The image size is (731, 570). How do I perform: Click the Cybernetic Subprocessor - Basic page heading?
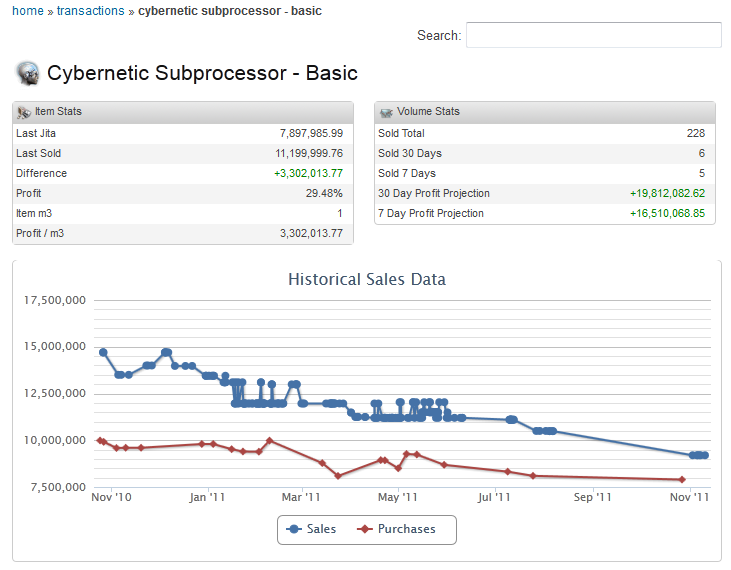(202, 73)
